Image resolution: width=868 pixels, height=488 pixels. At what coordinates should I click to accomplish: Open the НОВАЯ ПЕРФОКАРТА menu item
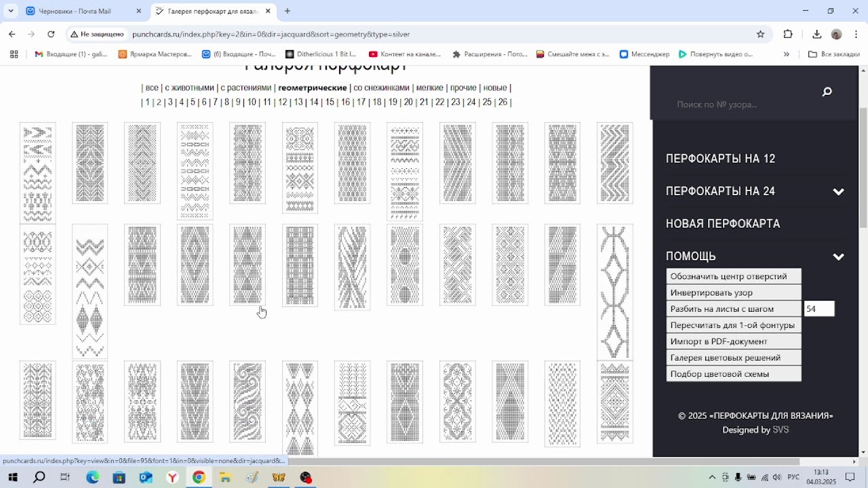coord(723,224)
